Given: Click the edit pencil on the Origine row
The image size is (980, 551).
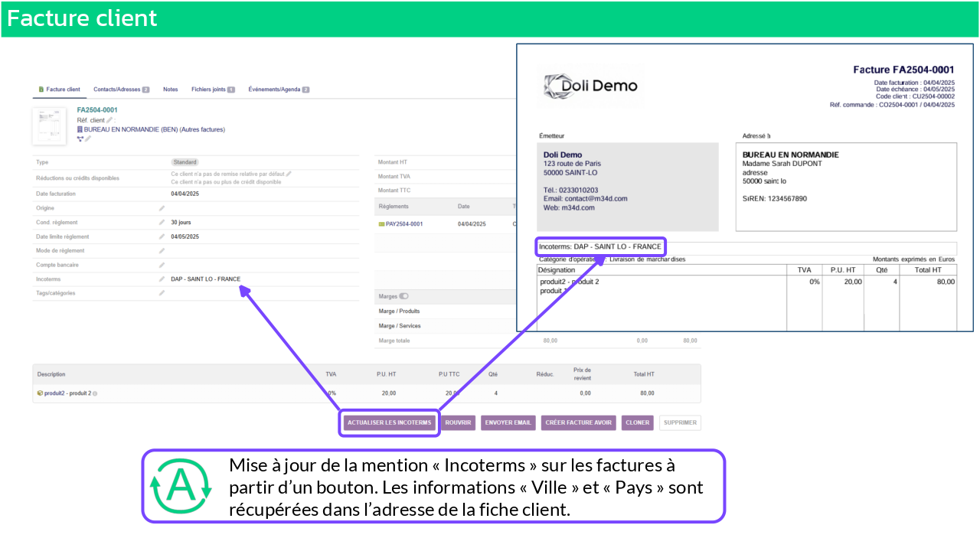Looking at the screenshot, I should pyautogui.click(x=162, y=208).
